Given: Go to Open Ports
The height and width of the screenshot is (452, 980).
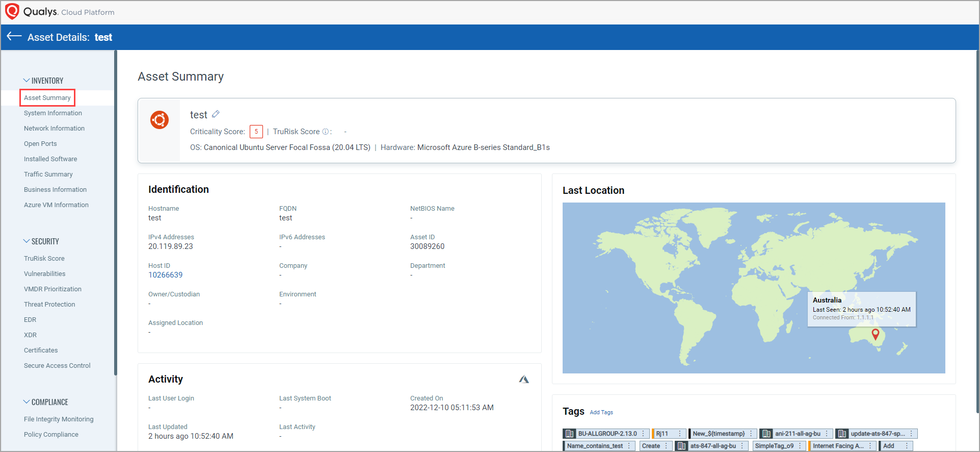Looking at the screenshot, I should click(x=40, y=144).
